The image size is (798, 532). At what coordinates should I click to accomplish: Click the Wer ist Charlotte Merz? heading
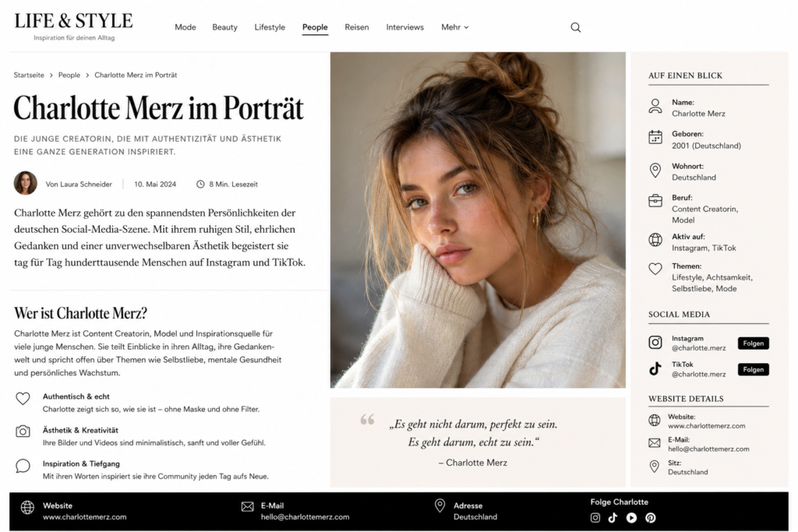click(x=80, y=313)
